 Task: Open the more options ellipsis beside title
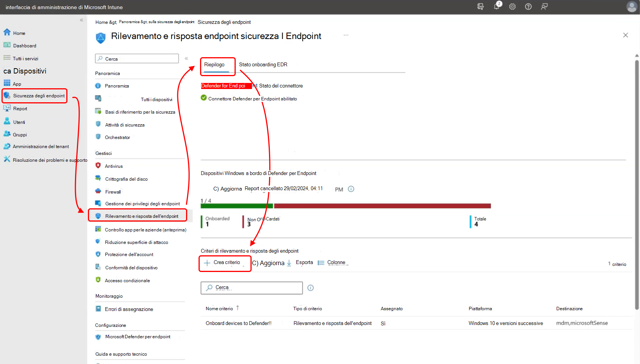346,35
